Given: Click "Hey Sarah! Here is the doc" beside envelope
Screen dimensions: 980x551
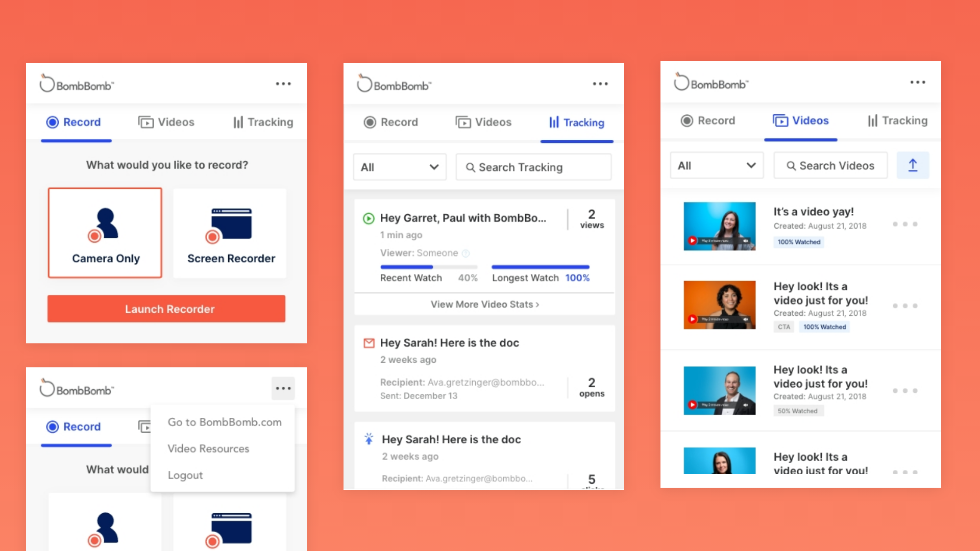Looking at the screenshot, I should click(x=449, y=343).
